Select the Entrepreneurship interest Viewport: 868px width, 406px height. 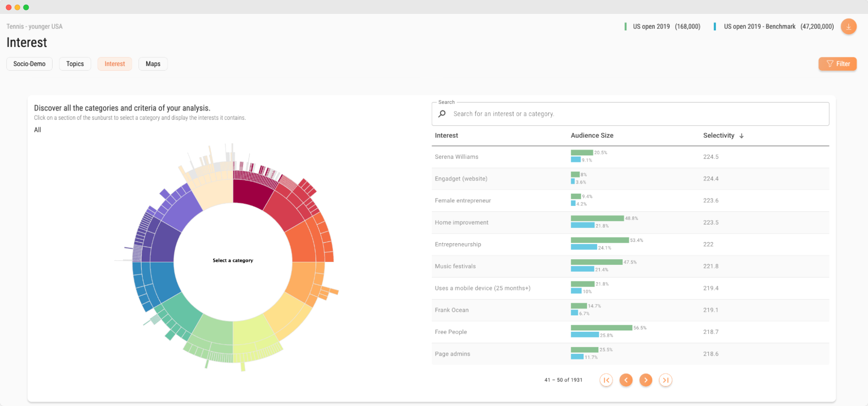pyautogui.click(x=458, y=244)
